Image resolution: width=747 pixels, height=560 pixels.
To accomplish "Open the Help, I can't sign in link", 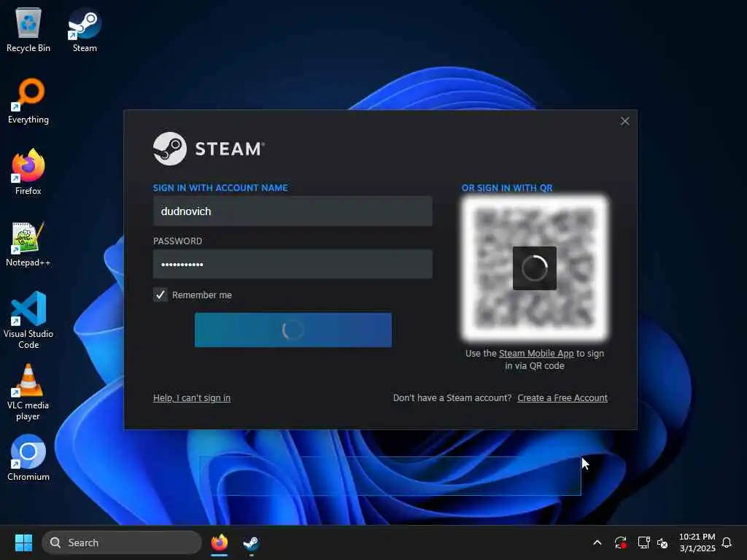I will (x=192, y=397).
